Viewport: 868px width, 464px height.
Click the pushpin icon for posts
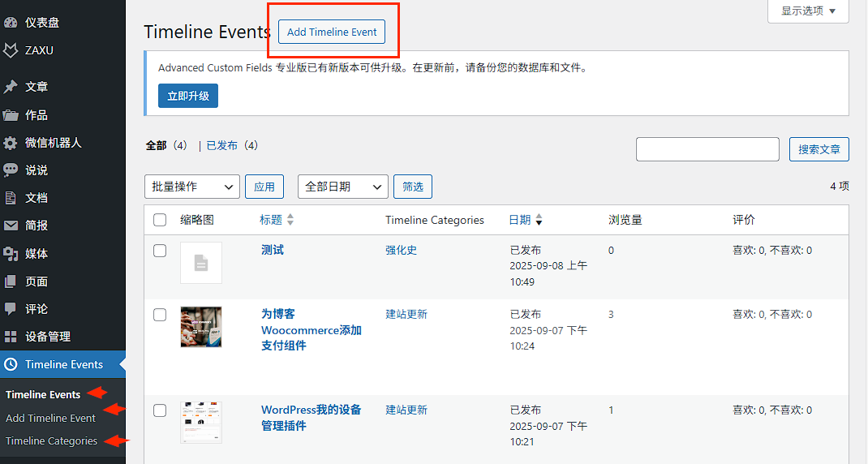(x=11, y=87)
